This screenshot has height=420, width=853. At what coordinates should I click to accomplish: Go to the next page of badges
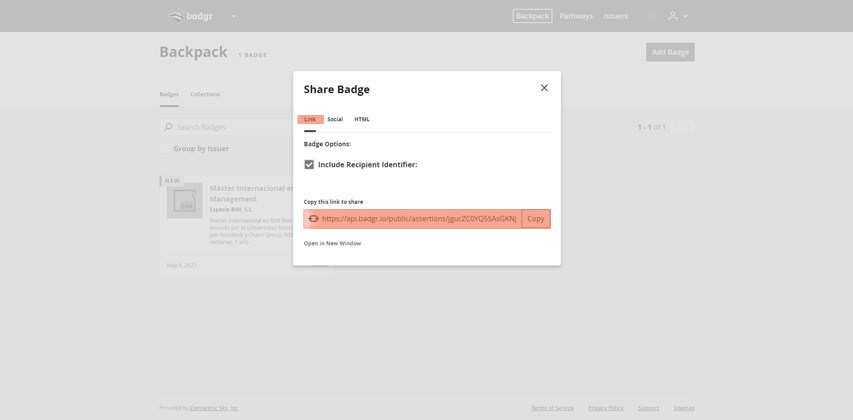(x=689, y=127)
